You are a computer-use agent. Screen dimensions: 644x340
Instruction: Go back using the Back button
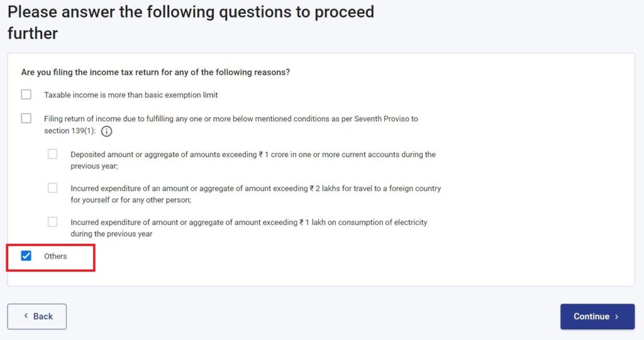click(37, 317)
